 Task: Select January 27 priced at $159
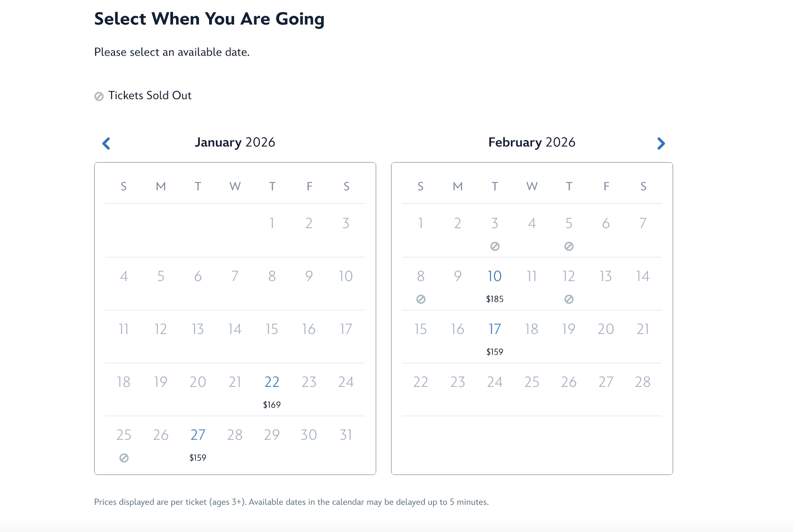(x=197, y=435)
